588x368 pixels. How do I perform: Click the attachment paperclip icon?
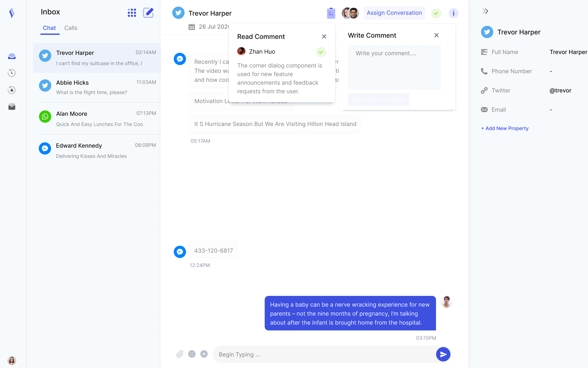click(x=180, y=354)
